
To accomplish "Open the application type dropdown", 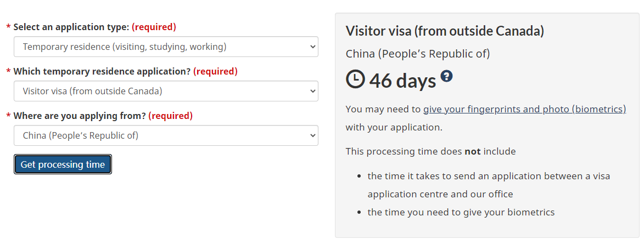I will [x=165, y=47].
